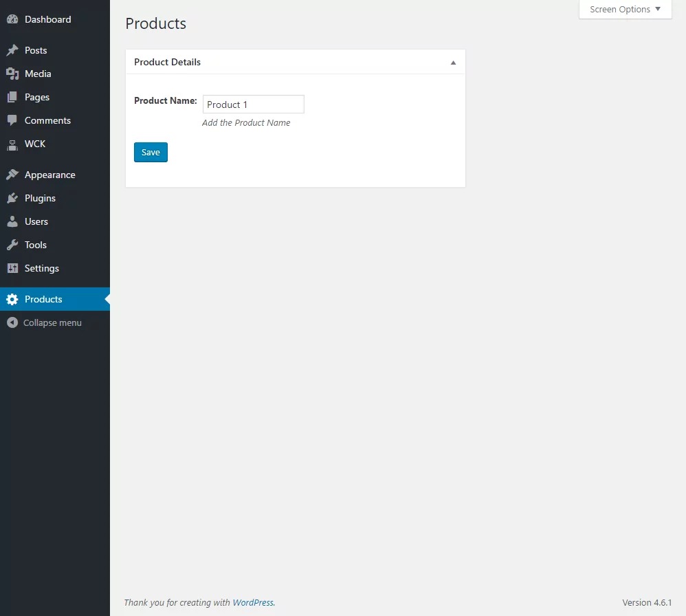Follow the WordPress footer link
686x616 pixels.
(253, 602)
